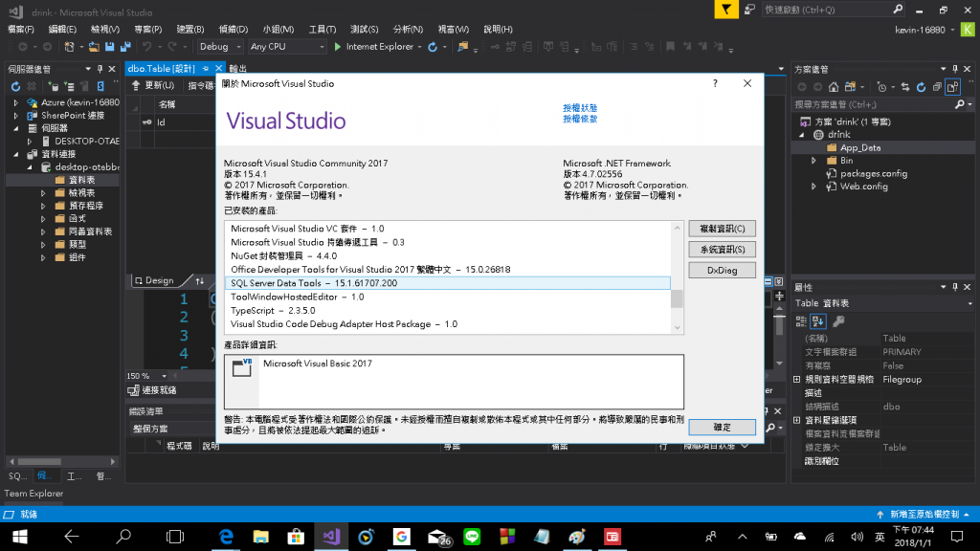
Task: Click the browser refresh toolbar icon
Action: tap(433, 47)
